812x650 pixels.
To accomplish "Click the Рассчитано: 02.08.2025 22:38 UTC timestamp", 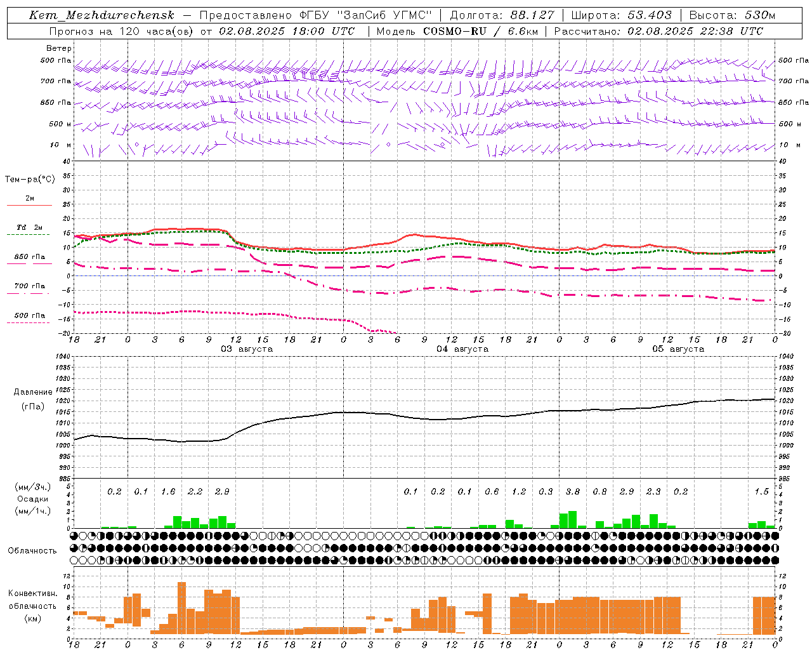I will (658, 31).
